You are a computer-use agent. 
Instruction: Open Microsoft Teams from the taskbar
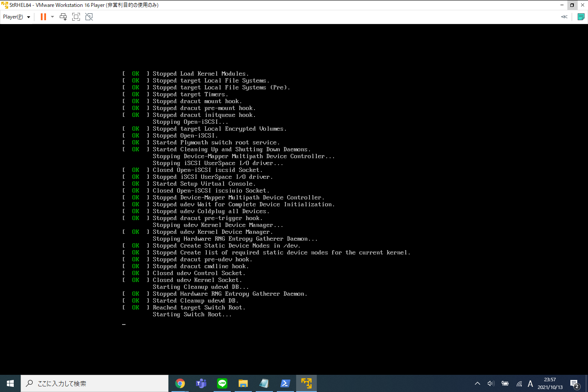tap(201, 383)
